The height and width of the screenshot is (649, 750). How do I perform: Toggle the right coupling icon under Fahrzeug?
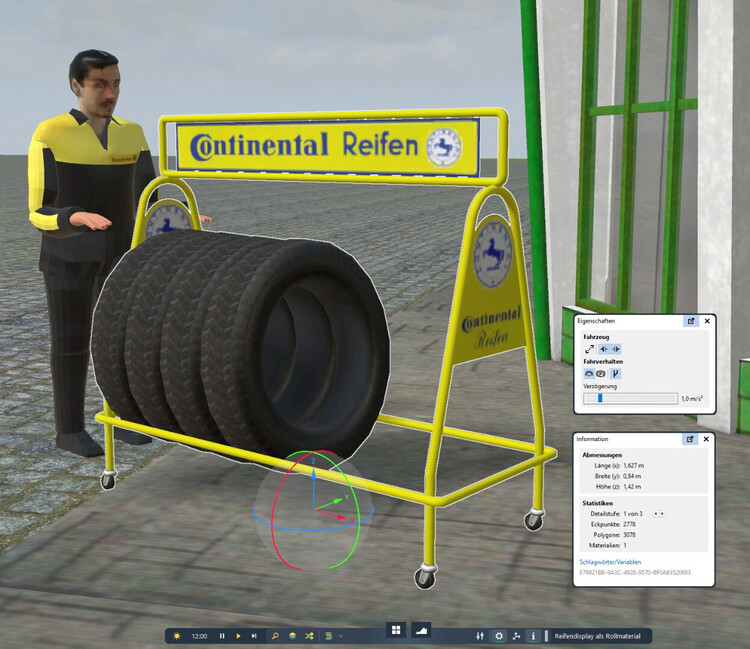[616, 349]
